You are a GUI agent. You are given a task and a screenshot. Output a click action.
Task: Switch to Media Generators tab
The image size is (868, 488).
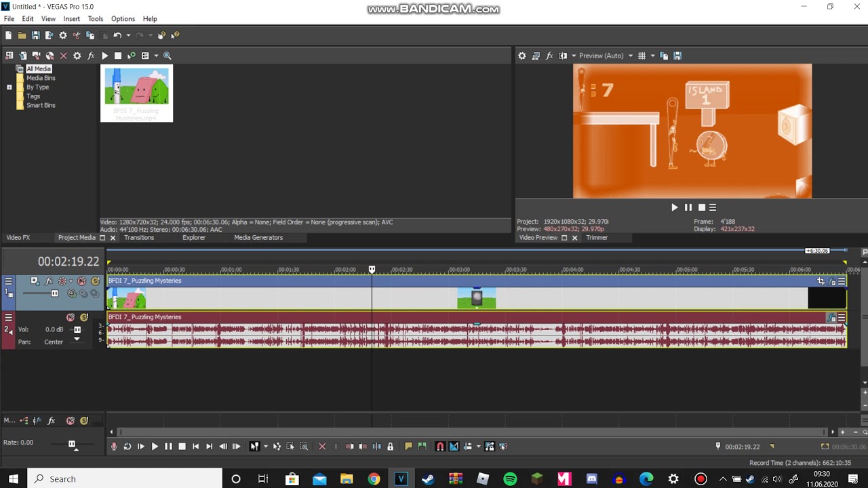click(x=258, y=238)
